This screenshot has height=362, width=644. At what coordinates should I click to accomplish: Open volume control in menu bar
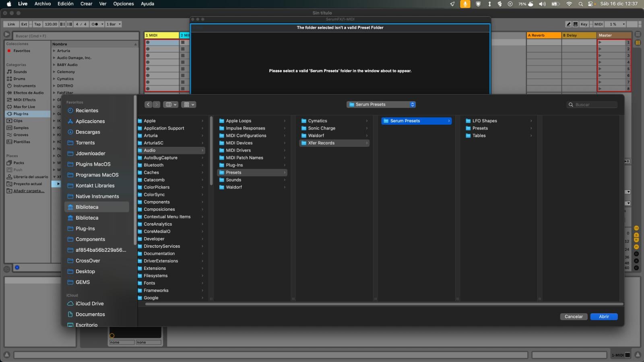pos(543,4)
